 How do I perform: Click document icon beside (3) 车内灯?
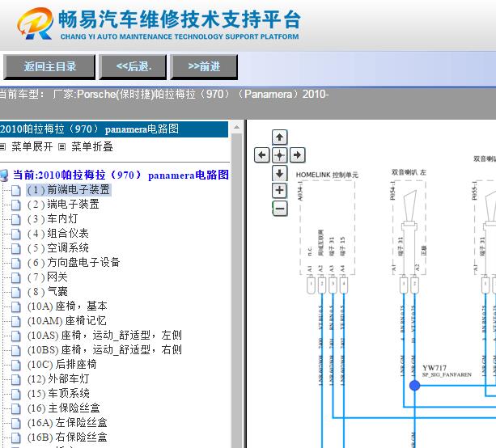point(16,219)
